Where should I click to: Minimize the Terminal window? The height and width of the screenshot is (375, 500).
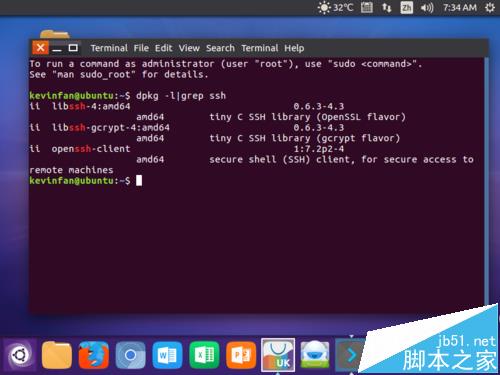click(57, 49)
